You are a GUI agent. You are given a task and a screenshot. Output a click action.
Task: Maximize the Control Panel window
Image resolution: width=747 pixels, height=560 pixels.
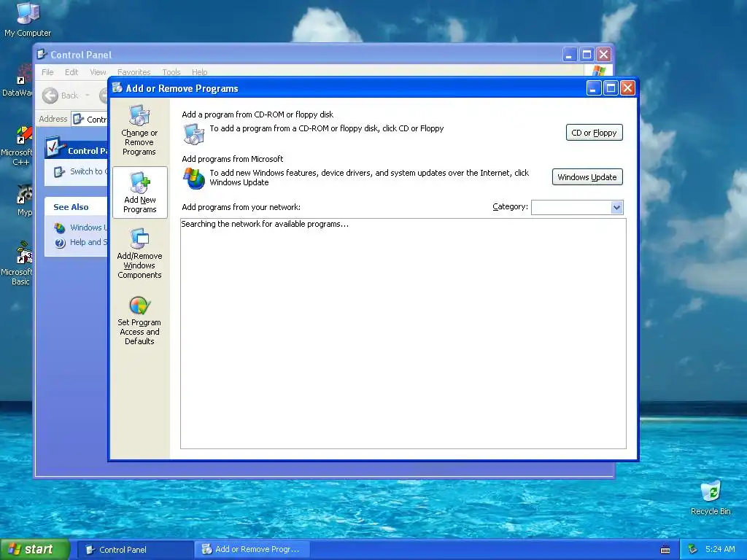(587, 55)
